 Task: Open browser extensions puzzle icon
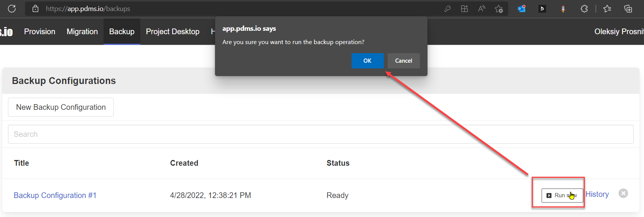click(x=584, y=9)
